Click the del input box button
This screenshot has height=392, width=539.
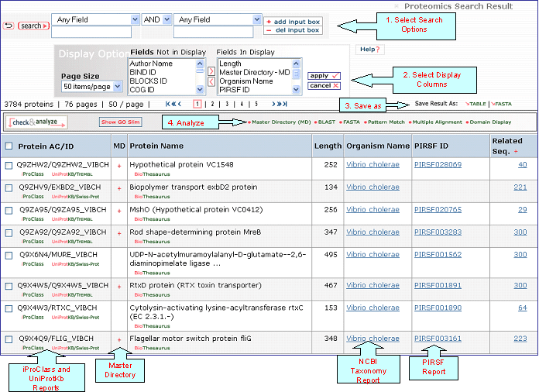point(293,30)
